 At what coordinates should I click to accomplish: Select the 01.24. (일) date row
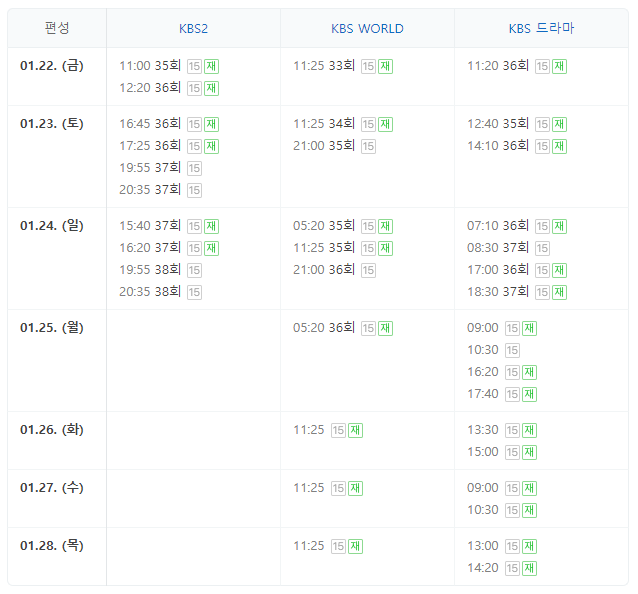(x=52, y=225)
